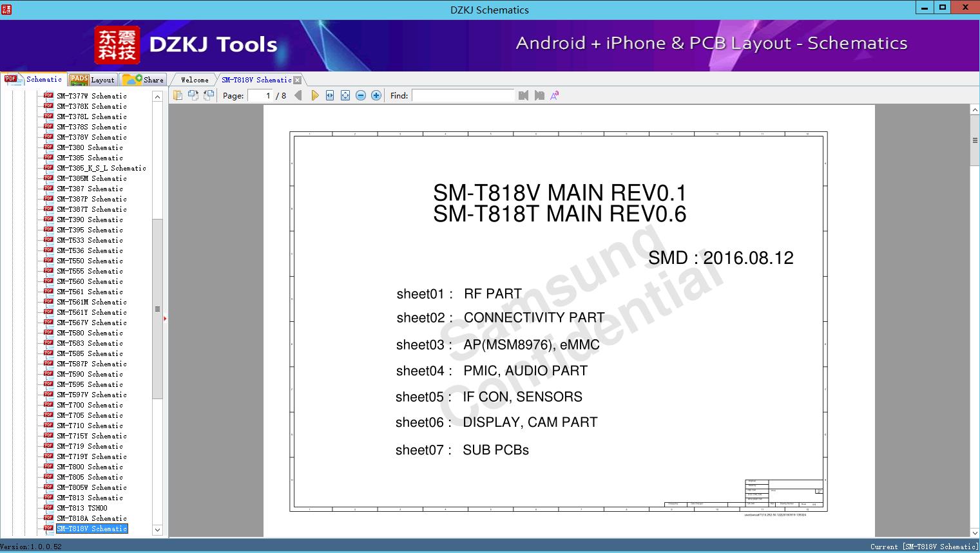This screenshot has height=553, width=980.
Task: Click the document viewer scroll down arrow
Action: click(x=975, y=532)
